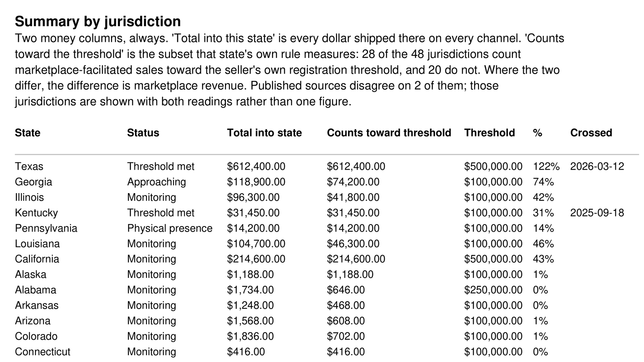The height and width of the screenshot is (362, 644).
Task: Select the Texas row name
Action: click(x=29, y=167)
